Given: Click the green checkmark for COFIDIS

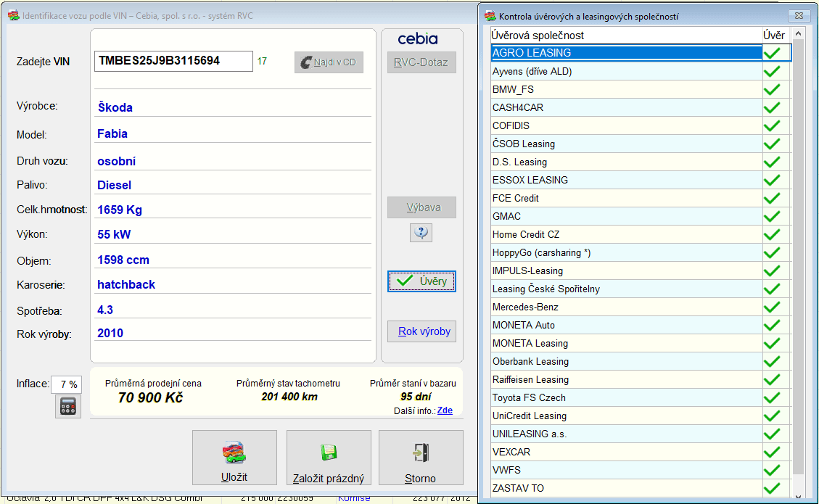Looking at the screenshot, I should (772, 125).
